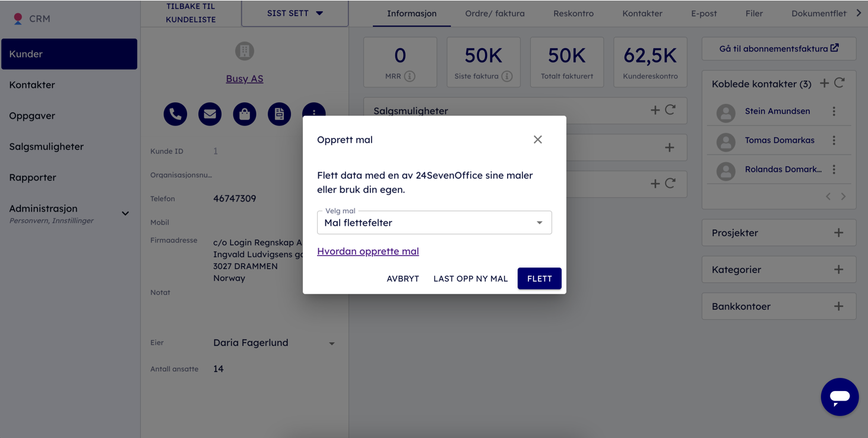Click the email envelope icon
Image resolution: width=868 pixels, height=438 pixels.
210,114
